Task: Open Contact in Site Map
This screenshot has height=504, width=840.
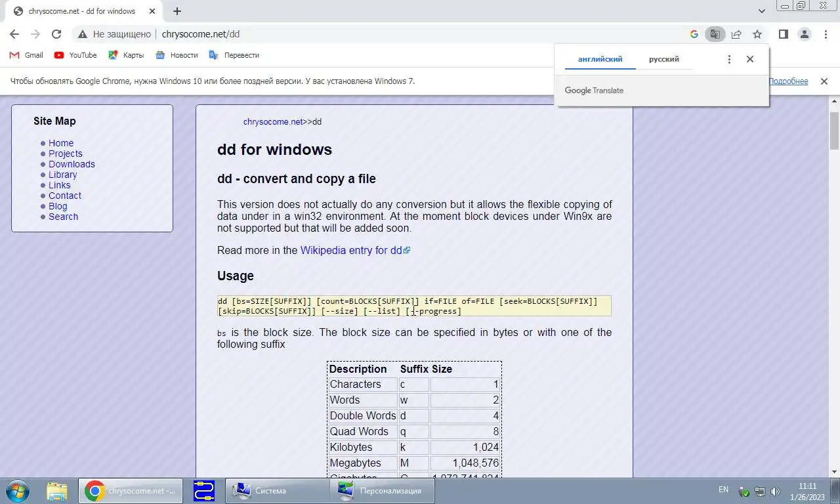Action: click(65, 196)
